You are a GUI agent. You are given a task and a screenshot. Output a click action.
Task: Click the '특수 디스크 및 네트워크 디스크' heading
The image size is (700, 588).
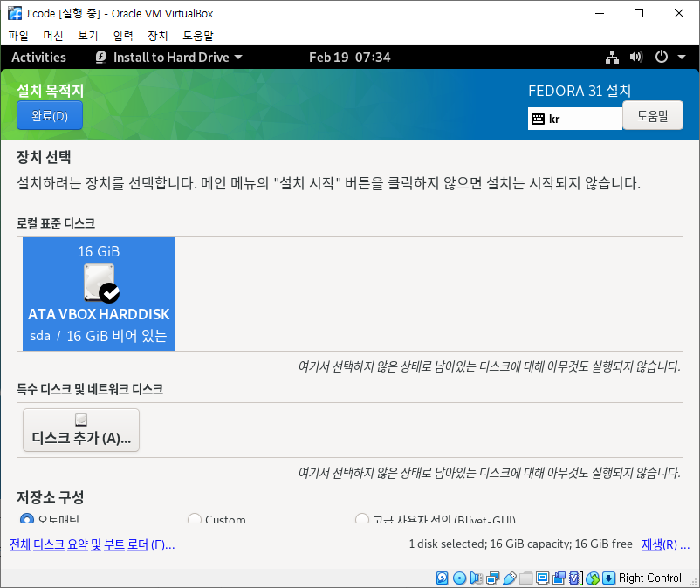[90, 389]
